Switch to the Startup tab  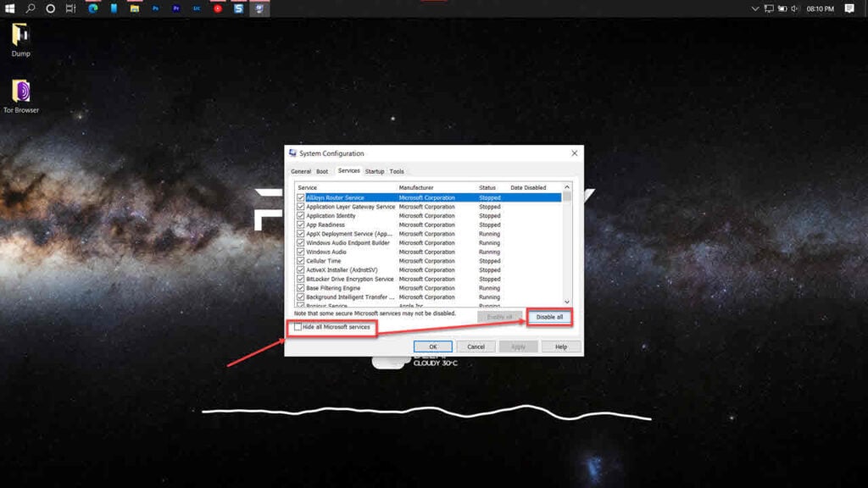[375, 171]
